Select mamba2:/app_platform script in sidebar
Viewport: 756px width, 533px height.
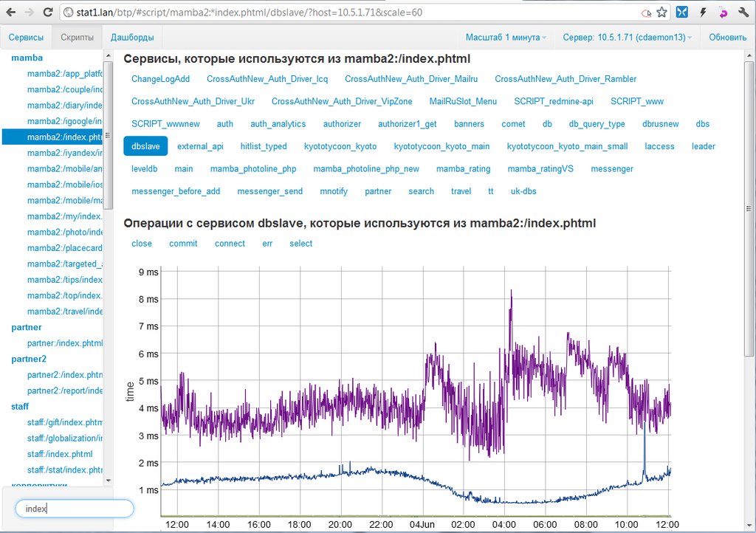click(x=65, y=74)
